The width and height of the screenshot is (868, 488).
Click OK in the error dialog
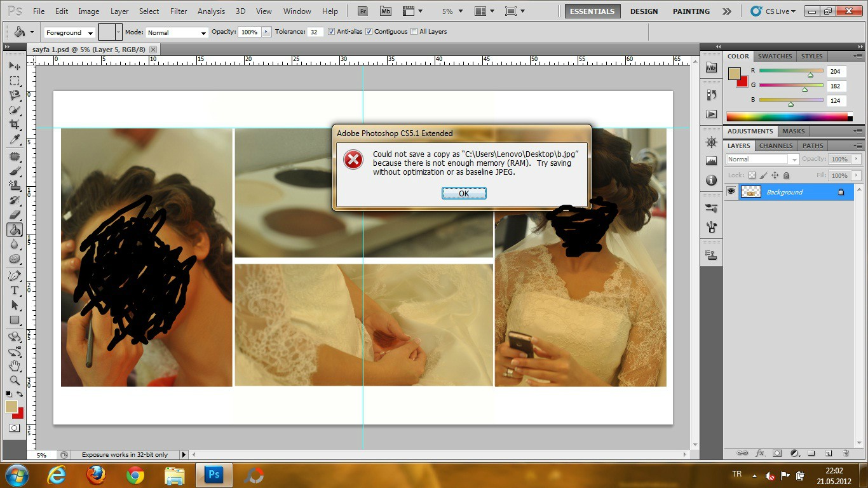click(x=464, y=194)
